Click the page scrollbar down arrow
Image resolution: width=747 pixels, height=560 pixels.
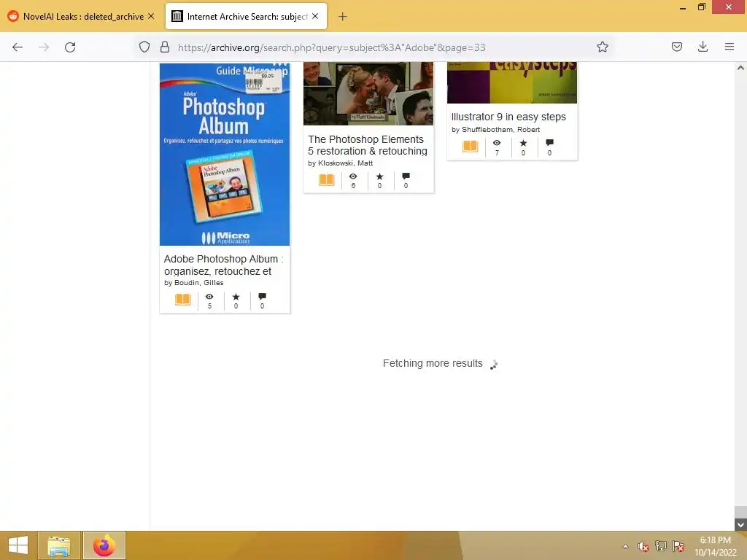point(740,525)
